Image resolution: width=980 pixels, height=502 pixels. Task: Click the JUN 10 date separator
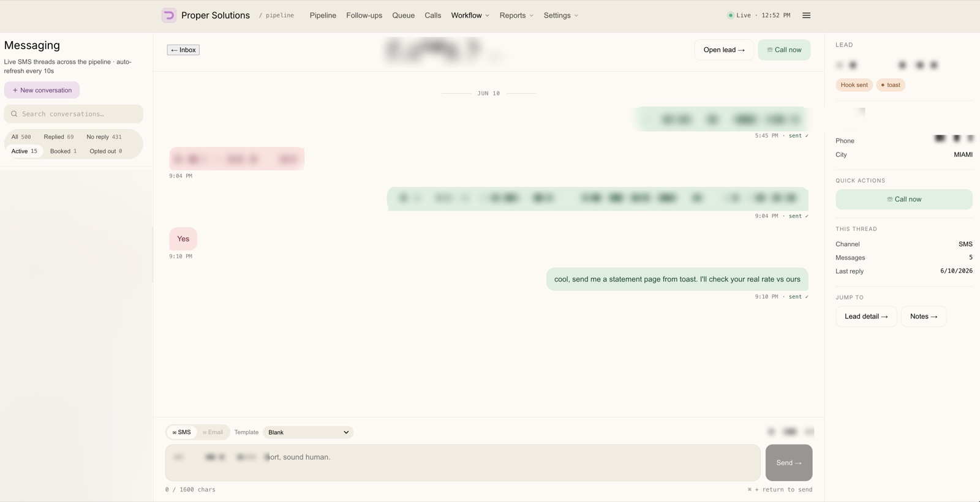pos(488,94)
